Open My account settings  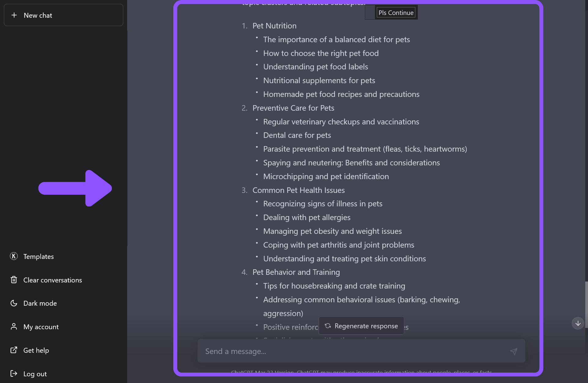(x=41, y=326)
